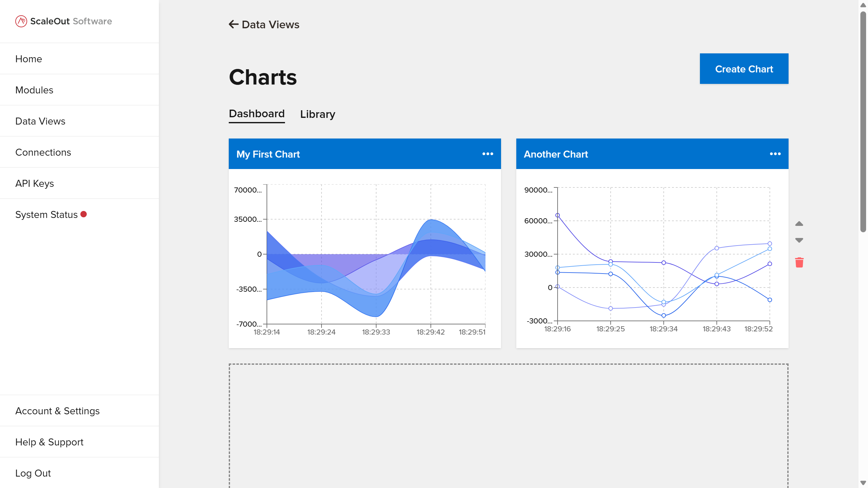Image resolution: width=868 pixels, height=488 pixels.
Task: Click the Charts page heading
Action: [263, 77]
